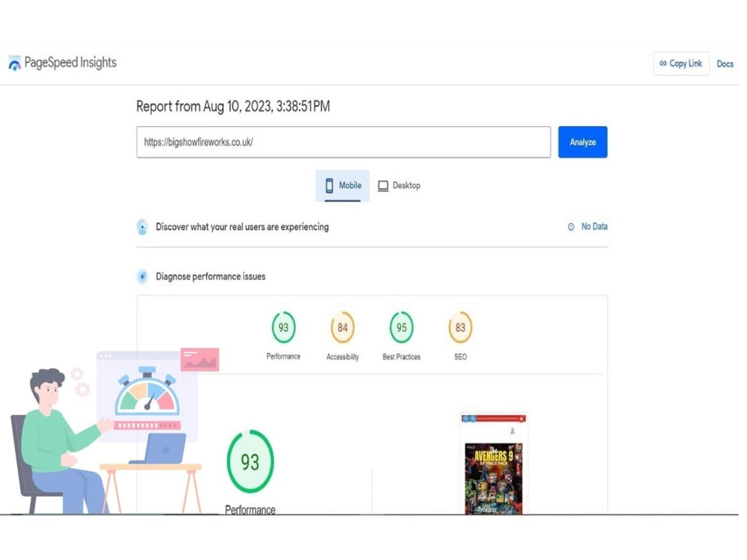Viewport: 747px width, 560px height.
Task: Click the blue Analyze button
Action: [583, 142]
